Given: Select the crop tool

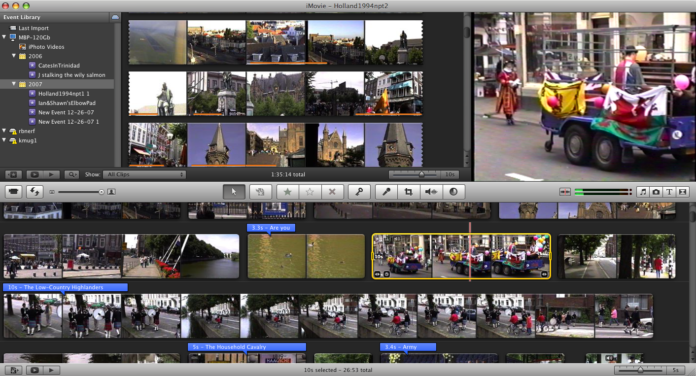Looking at the screenshot, I should pos(408,192).
